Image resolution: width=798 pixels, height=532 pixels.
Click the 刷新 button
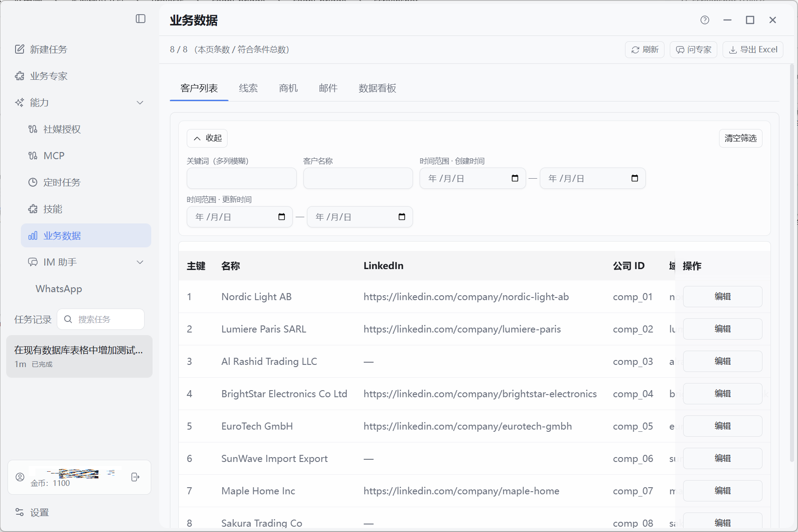tap(645, 50)
